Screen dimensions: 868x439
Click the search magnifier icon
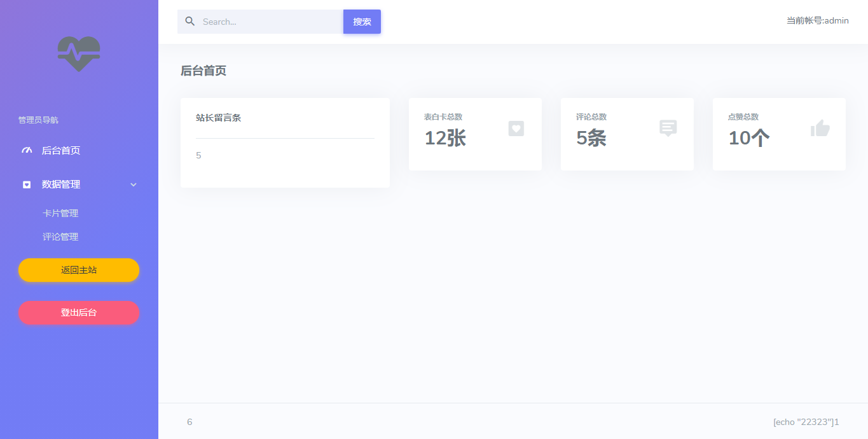point(189,22)
